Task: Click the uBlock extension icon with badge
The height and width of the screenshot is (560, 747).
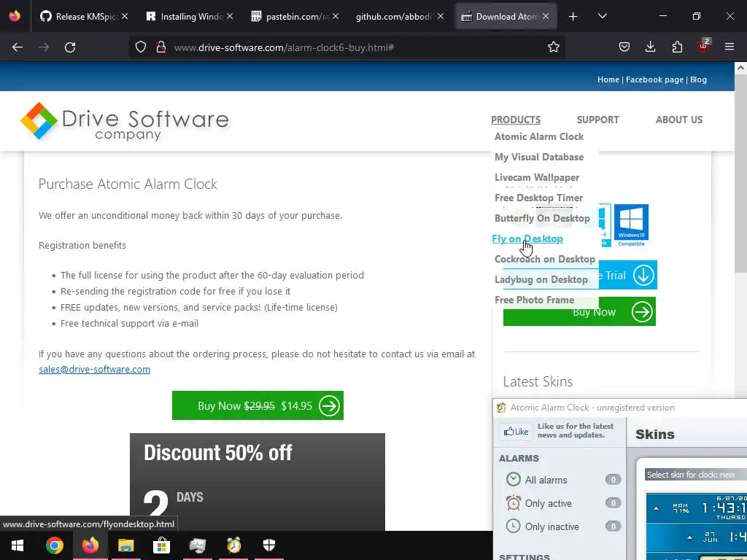Action: coord(704,46)
